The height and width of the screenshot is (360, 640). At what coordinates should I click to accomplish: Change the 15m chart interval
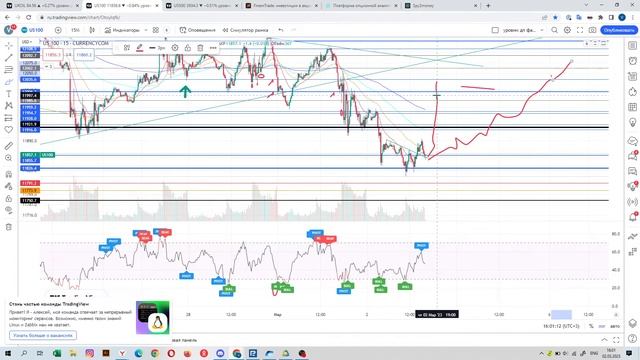75,30
